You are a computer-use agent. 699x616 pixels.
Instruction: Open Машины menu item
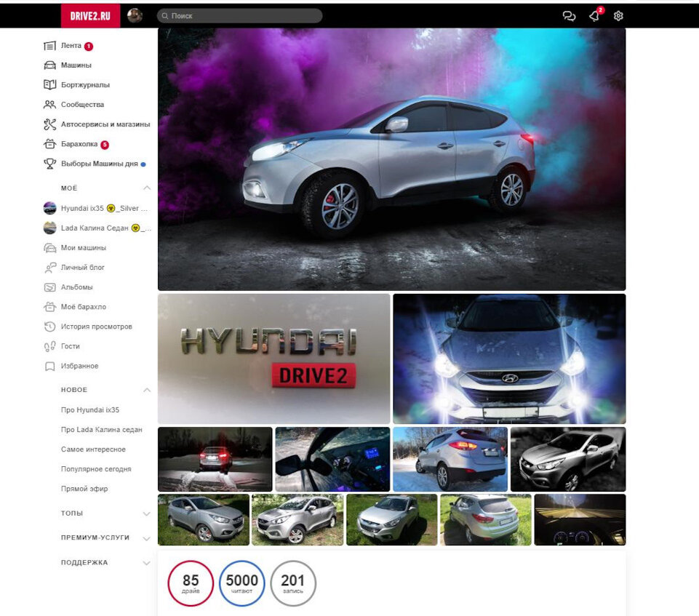tap(76, 65)
